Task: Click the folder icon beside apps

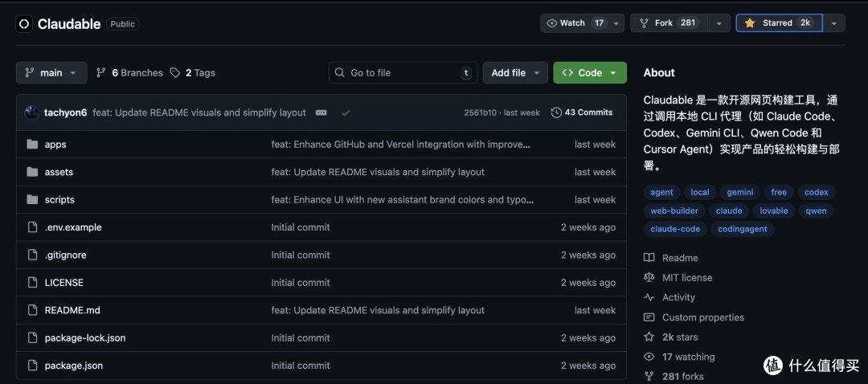Action: tap(32, 145)
